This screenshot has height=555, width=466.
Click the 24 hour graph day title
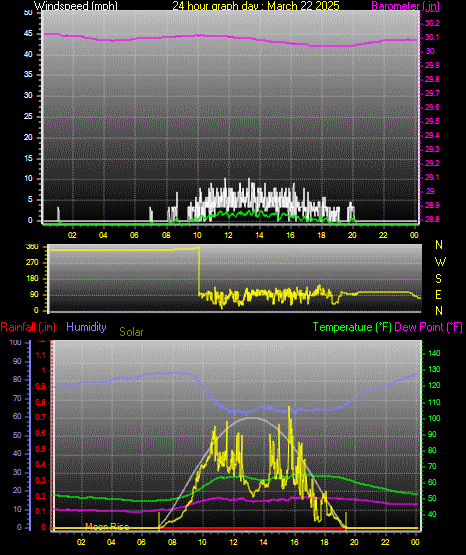coord(256,6)
